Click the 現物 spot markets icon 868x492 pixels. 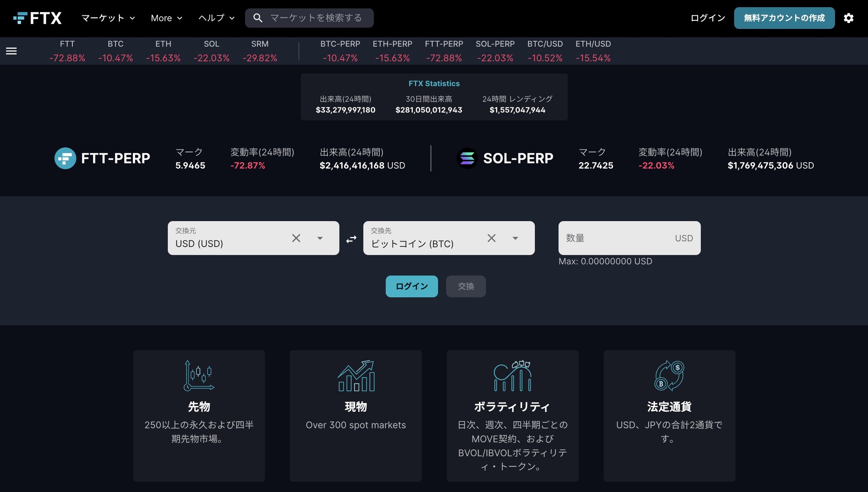(356, 375)
